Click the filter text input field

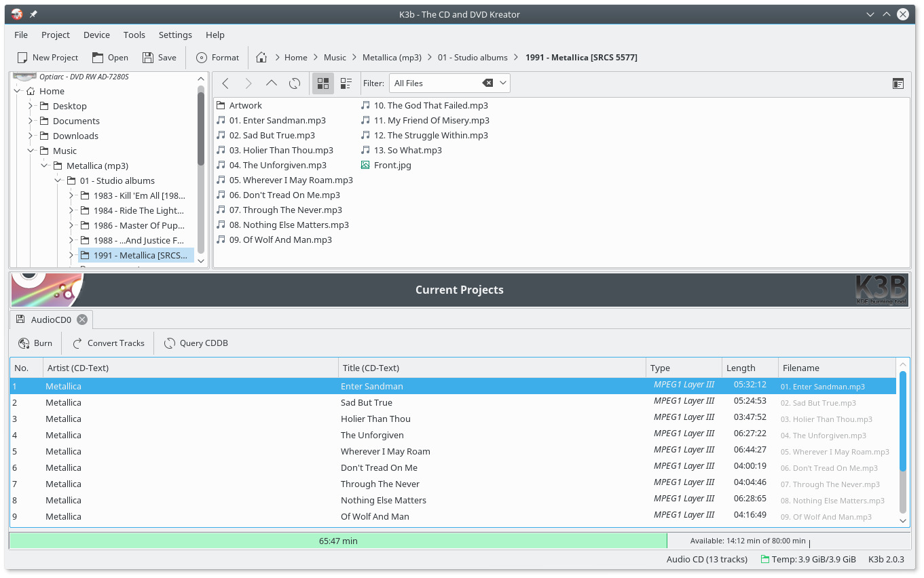pos(437,83)
